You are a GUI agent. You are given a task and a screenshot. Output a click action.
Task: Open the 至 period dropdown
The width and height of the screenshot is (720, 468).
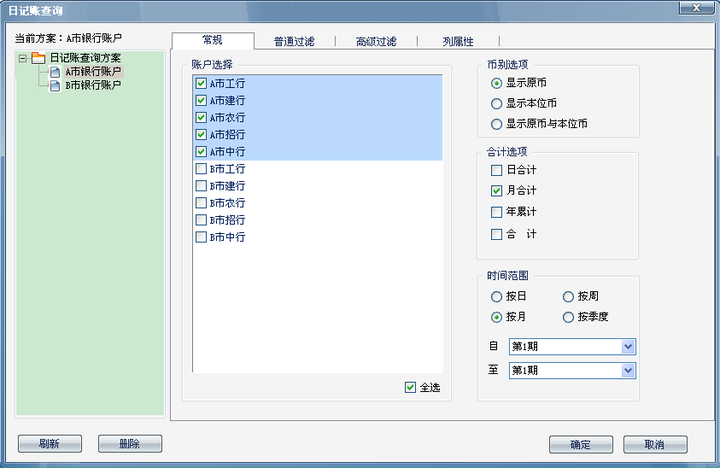tap(628, 371)
